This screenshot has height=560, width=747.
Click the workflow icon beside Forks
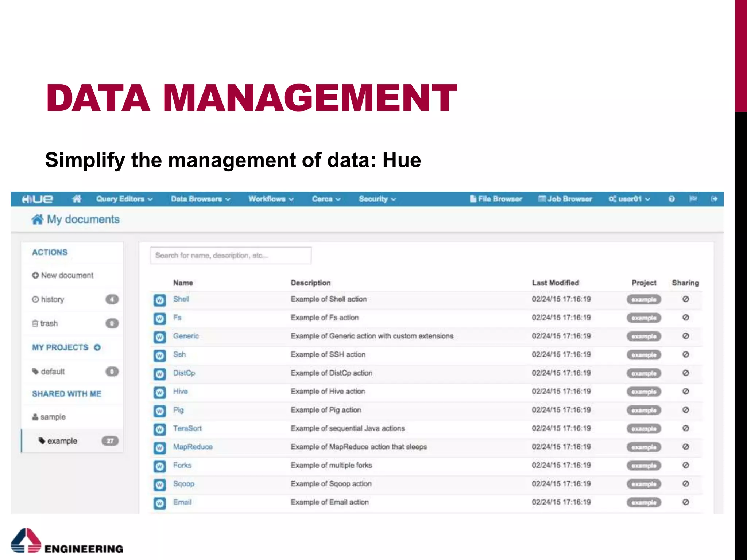[x=159, y=466]
